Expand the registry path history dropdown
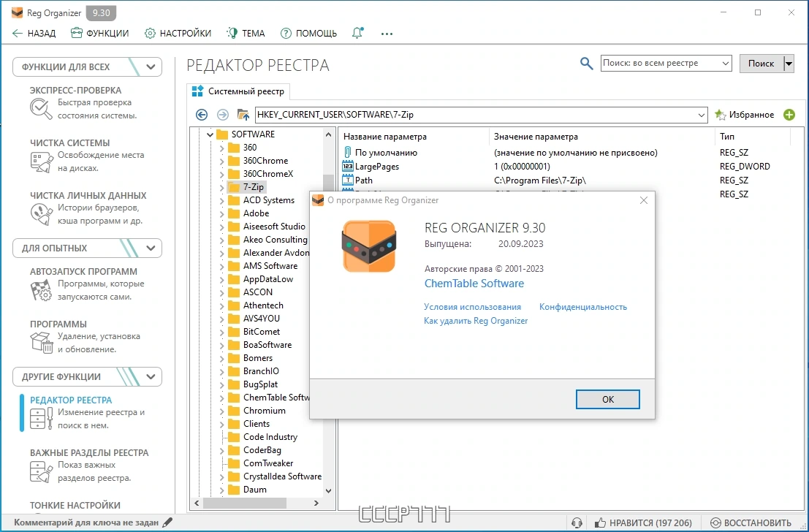The width and height of the screenshot is (809, 532). point(701,115)
